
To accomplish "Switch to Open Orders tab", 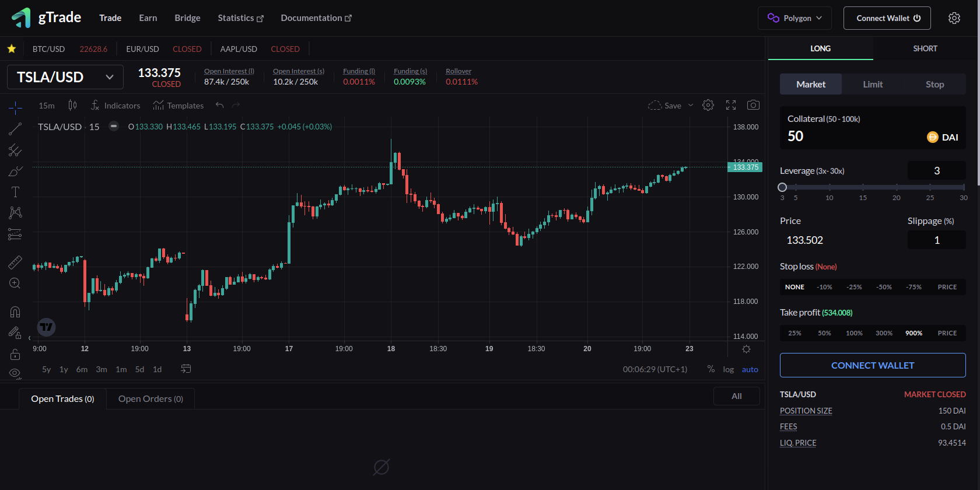I will (x=150, y=399).
